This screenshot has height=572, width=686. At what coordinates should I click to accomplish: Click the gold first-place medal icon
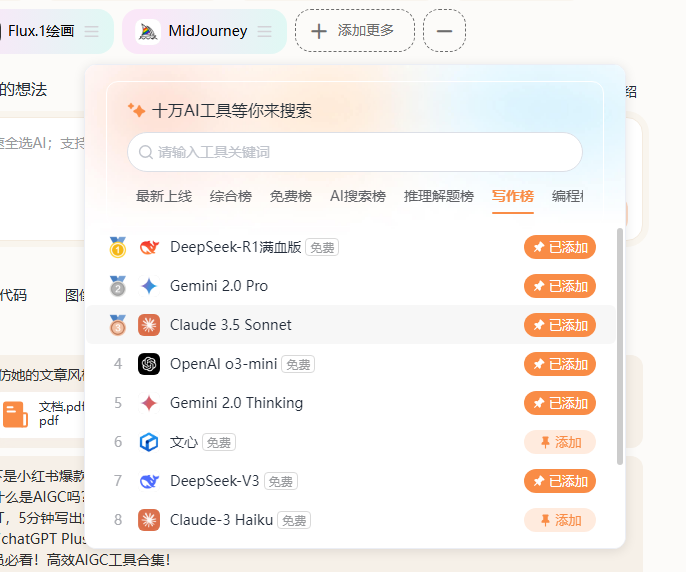(x=118, y=247)
